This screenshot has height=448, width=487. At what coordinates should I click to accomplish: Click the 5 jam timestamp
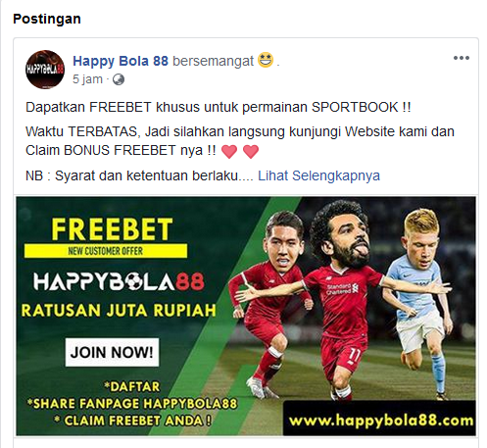[x=87, y=79]
